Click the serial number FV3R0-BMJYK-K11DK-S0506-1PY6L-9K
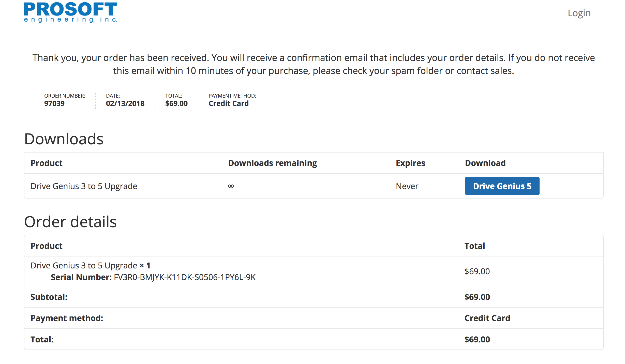 coord(185,277)
